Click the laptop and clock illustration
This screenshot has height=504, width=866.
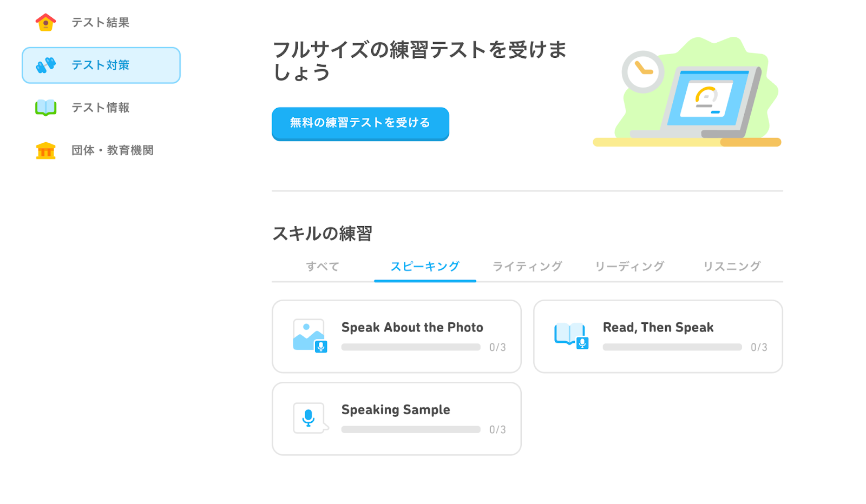[688, 92]
